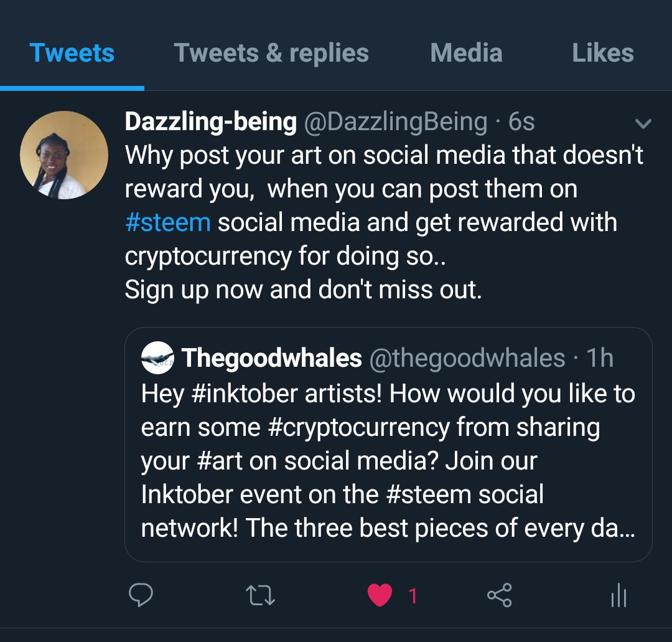Share the tweet via share icon

[x=499, y=596]
